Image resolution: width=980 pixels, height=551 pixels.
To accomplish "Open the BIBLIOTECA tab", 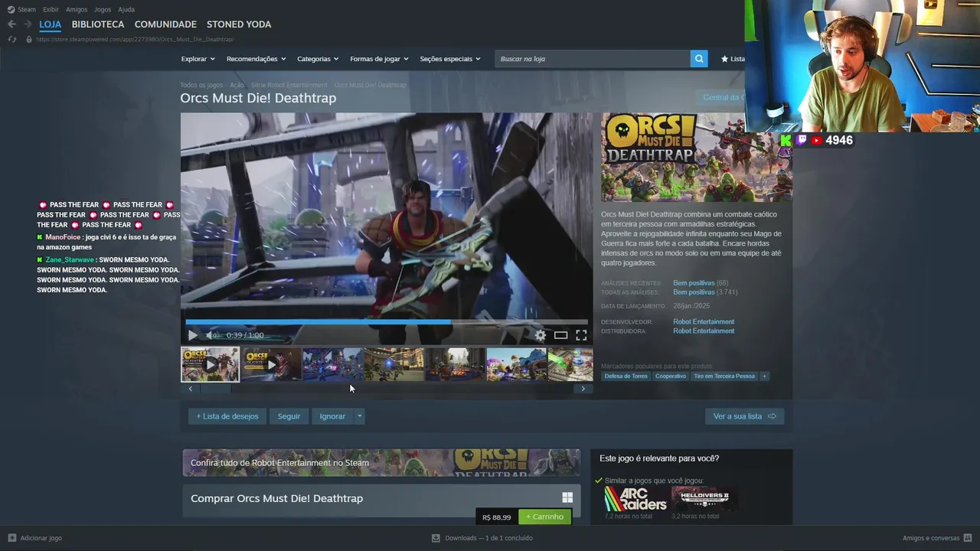I will pos(98,24).
